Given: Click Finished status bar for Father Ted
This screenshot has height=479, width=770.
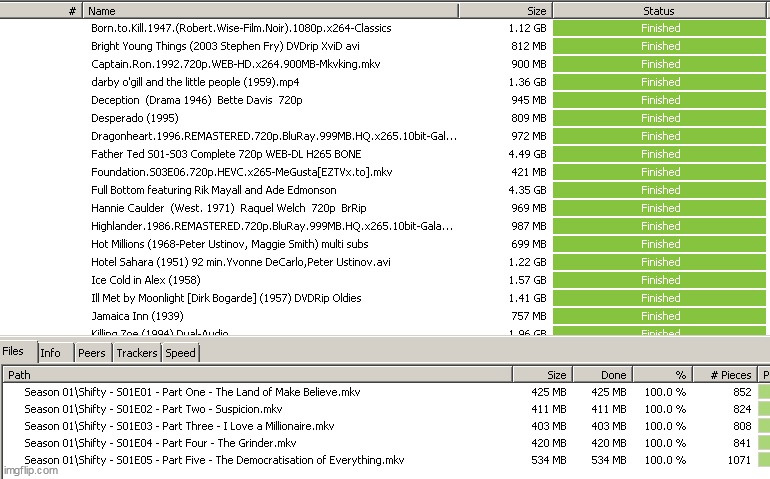Looking at the screenshot, I should point(659,154).
